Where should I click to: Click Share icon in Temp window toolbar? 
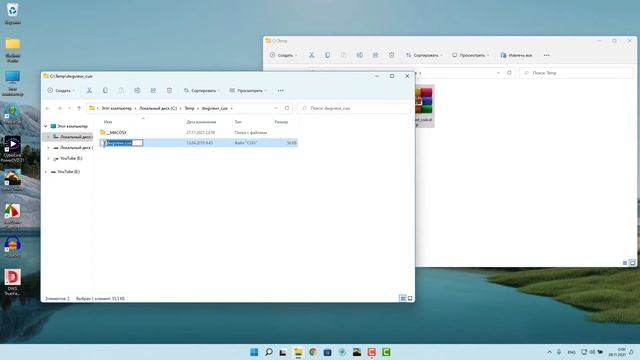coord(375,55)
